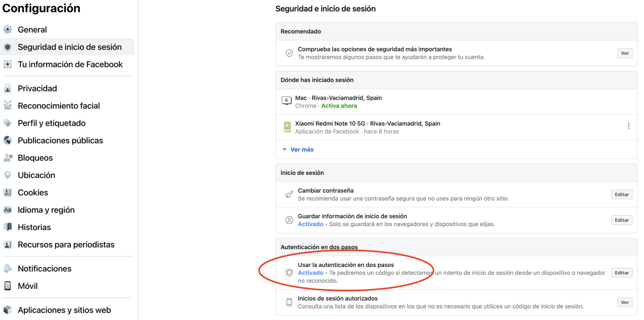Click the Xiaomi Redmi phone device icon
The image size is (644, 320).
point(287,127)
